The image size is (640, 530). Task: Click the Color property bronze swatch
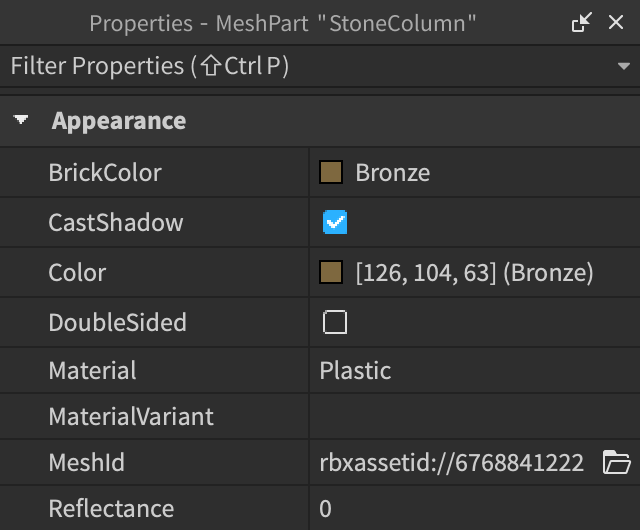pos(331,272)
